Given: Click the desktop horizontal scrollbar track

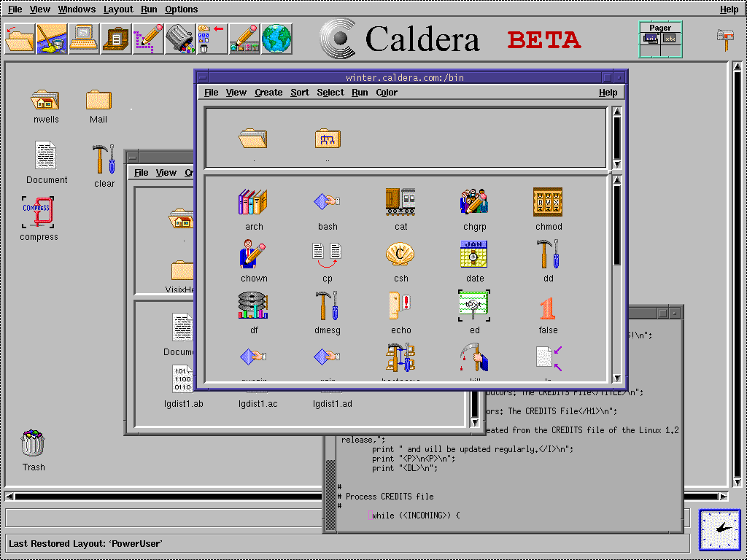Looking at the screenshot, I should click(365, 497).
